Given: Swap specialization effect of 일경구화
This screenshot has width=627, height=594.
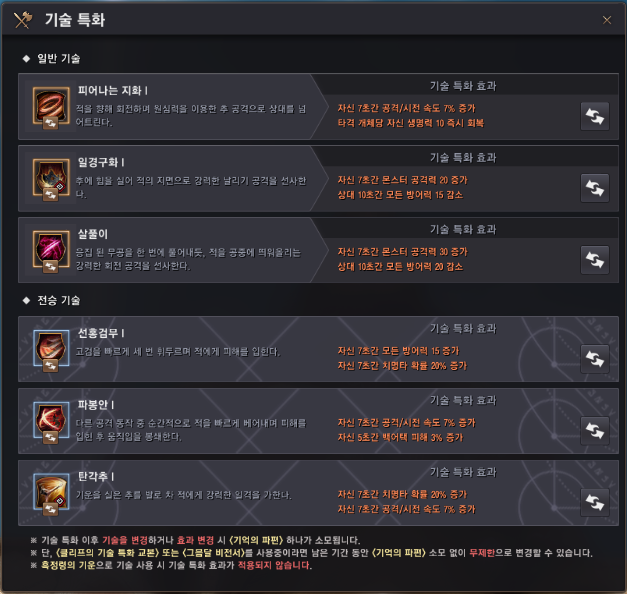Looking at the screenshot, I should pos(595,188).
